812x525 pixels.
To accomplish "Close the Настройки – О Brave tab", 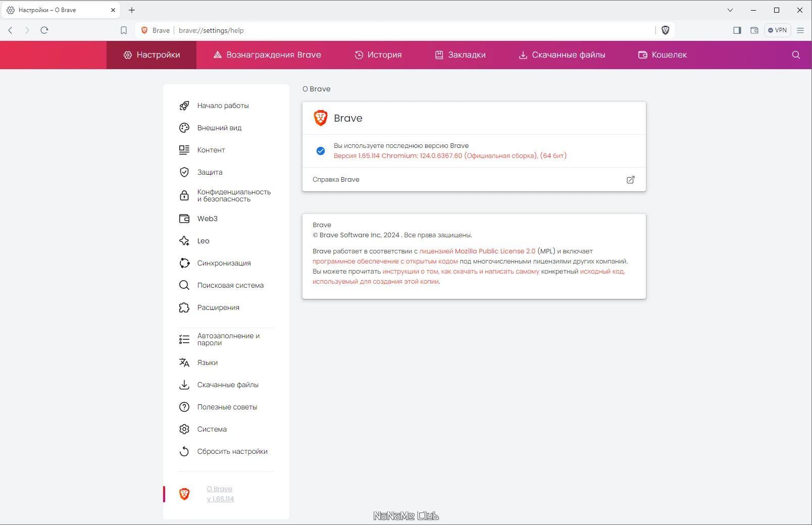I will pos(113,10).
